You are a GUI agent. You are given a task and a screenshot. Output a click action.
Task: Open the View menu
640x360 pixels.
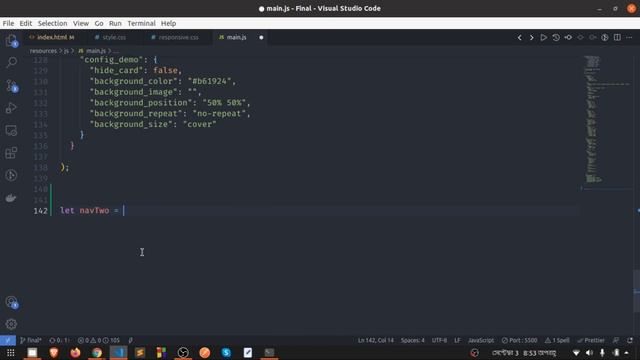pyautogui.click(x=81, y=23)
